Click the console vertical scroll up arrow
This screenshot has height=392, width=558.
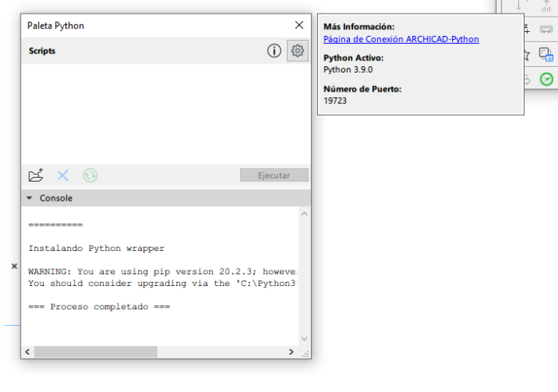(x=305, y=214)
